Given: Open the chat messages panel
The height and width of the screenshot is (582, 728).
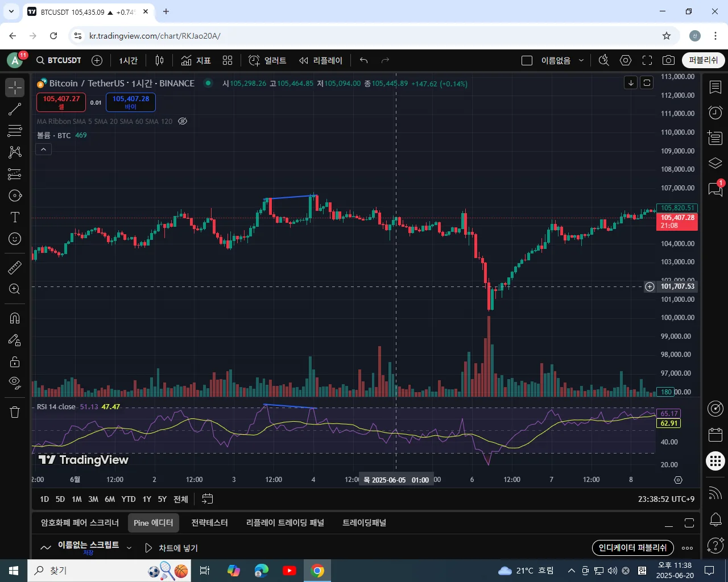Looking at the screenshot, I should 715,189.
